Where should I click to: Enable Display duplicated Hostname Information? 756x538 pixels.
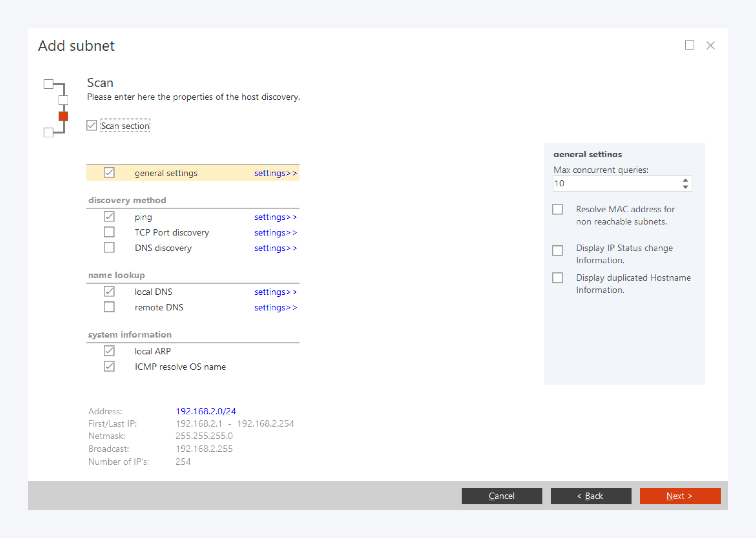point(558,278)
